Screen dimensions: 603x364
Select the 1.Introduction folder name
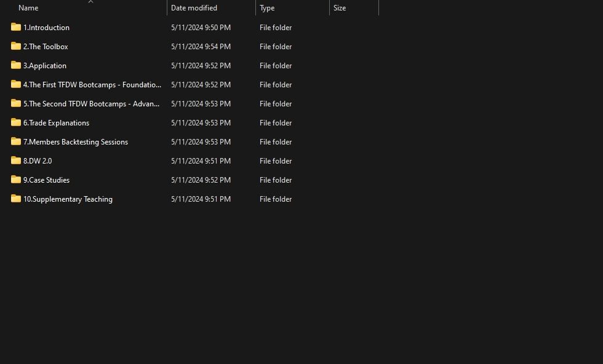tap(46, 27)
